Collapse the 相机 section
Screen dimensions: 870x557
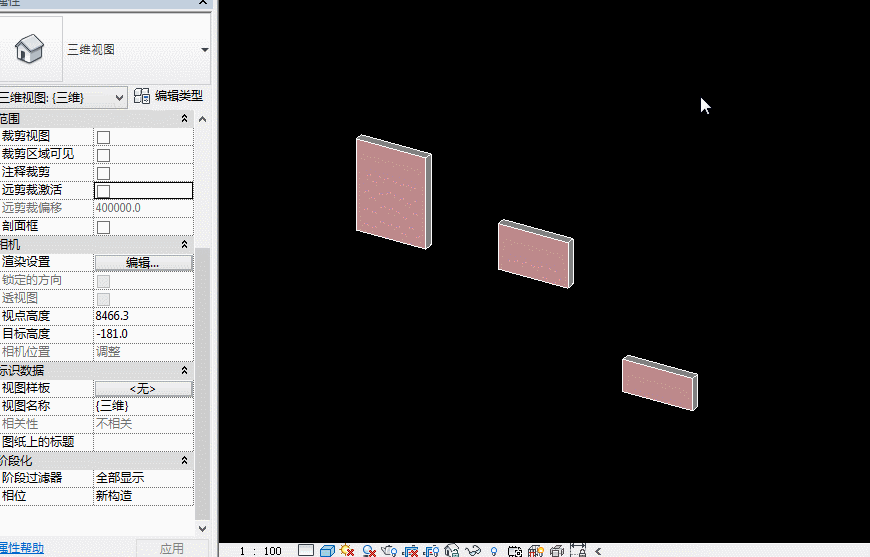click(184, 244)
